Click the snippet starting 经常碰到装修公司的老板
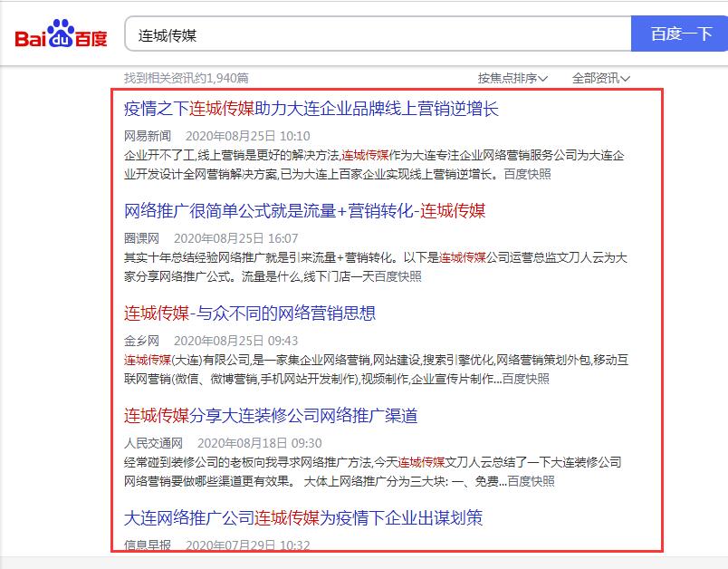The image size is (728, 569). point(373,471)
